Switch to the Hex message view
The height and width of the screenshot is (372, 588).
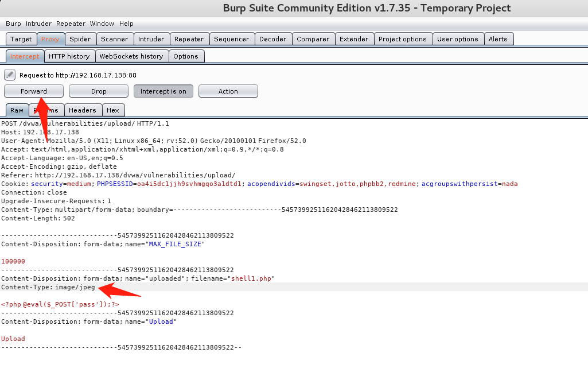[x=113, y=110]
